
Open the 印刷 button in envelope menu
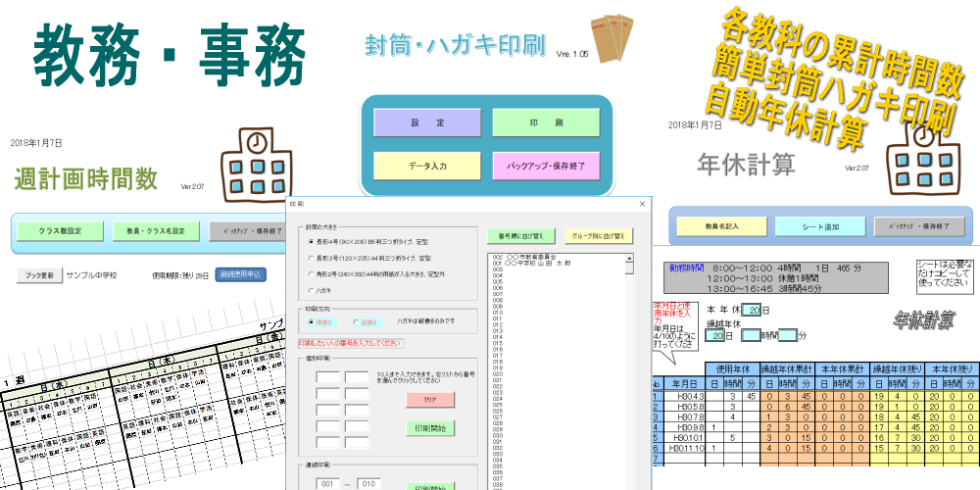click(x=545, y=122)
